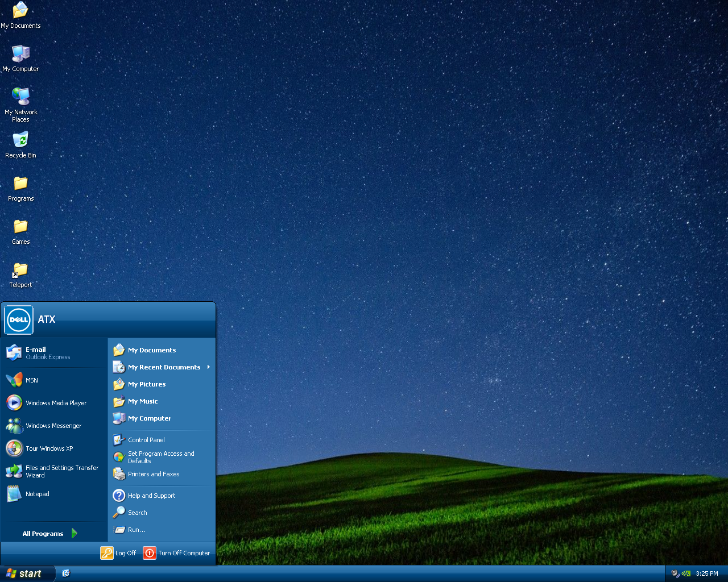
Task: Click the Dell user picture in Start menu
Action: pyautogui.click(x=19, y=319)
